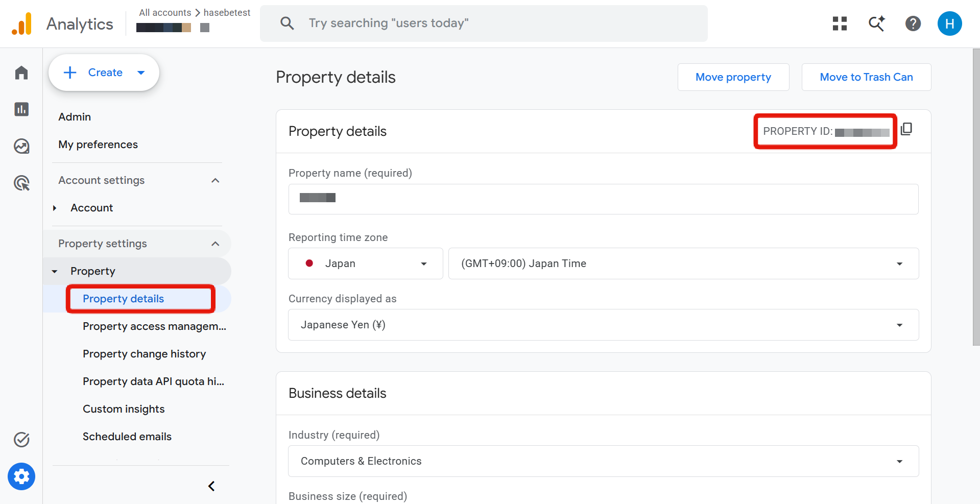Open the Japan Time zone dropdown

pos(683,263)
